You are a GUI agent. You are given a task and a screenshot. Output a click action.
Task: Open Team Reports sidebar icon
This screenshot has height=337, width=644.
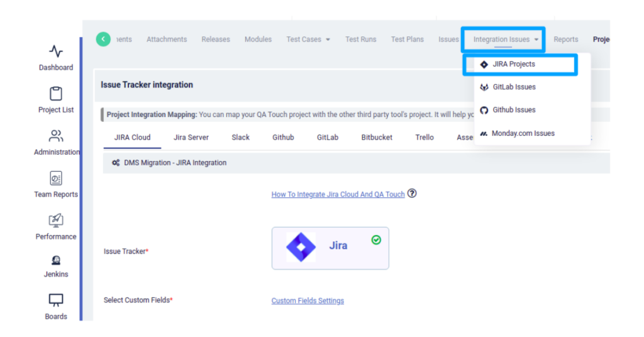(56, 179)
